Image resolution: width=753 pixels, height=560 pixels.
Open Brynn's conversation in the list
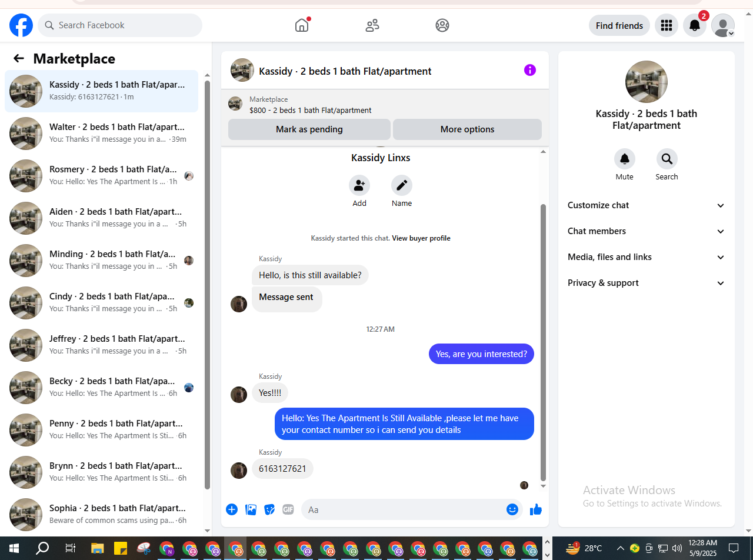[x=101, y=472]
